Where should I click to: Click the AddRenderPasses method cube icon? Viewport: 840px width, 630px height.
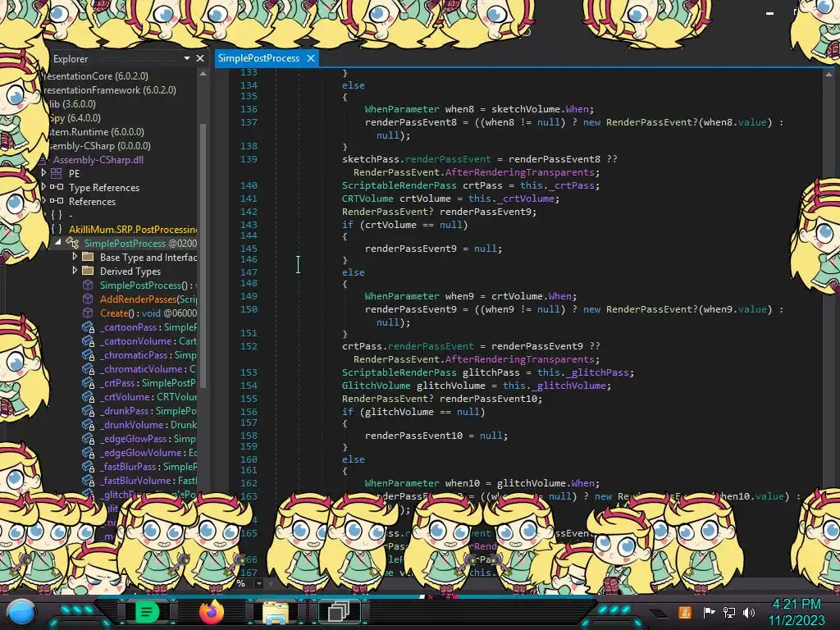[x=88, y=299]
